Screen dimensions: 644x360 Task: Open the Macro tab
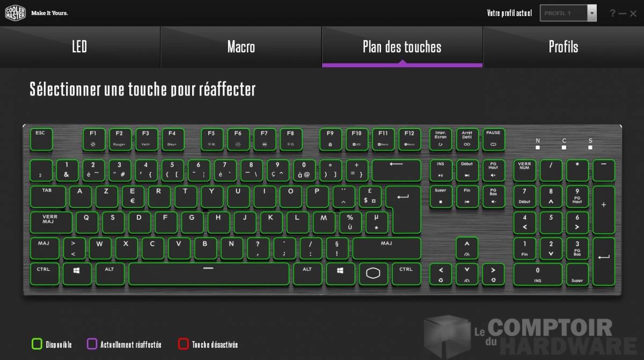coord(241,47)
